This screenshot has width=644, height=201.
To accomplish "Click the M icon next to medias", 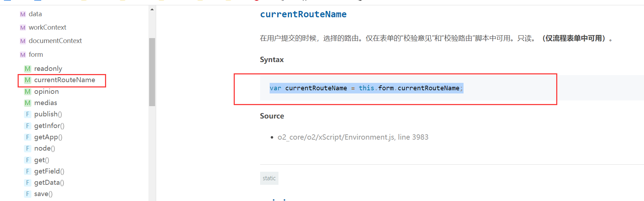I will click(27, 103).
